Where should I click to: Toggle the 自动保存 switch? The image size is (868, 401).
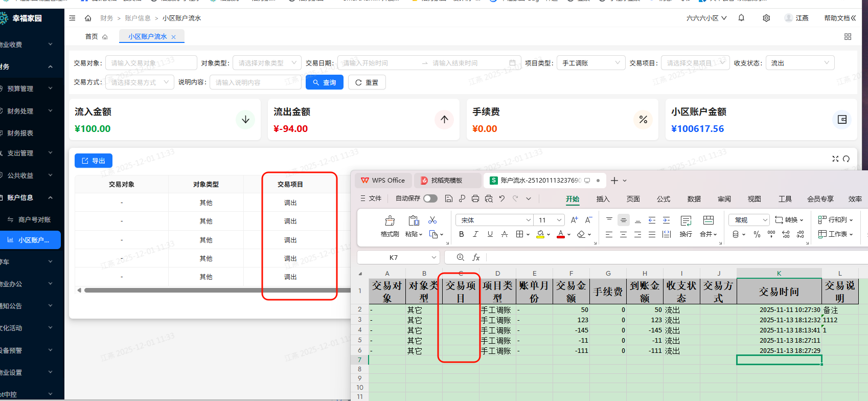click(x=430, y=198)
